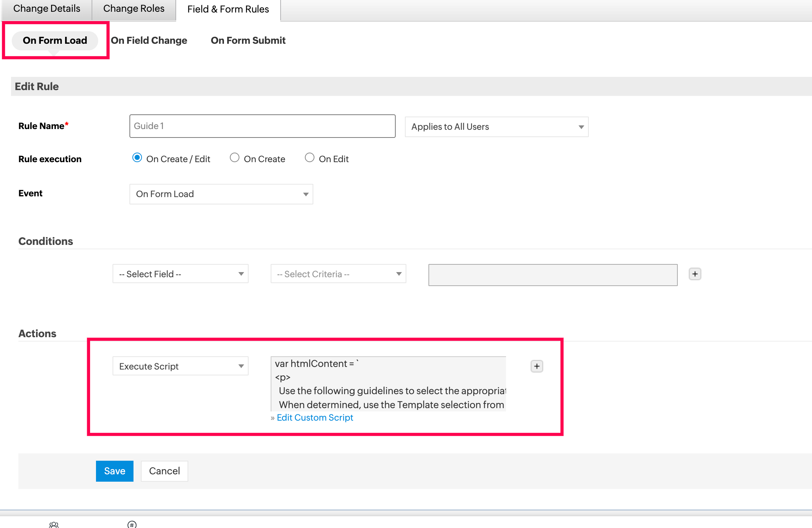Open the Select Criteria dropdown
The width and height of the screenshot is (812, 528).
point(338,274)
